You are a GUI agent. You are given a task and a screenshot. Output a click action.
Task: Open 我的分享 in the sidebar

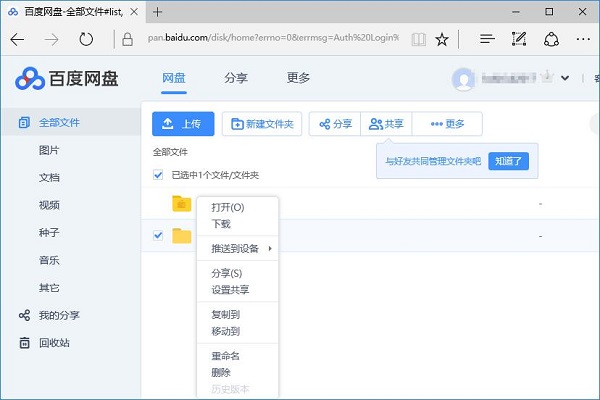(x=59, y=315)
